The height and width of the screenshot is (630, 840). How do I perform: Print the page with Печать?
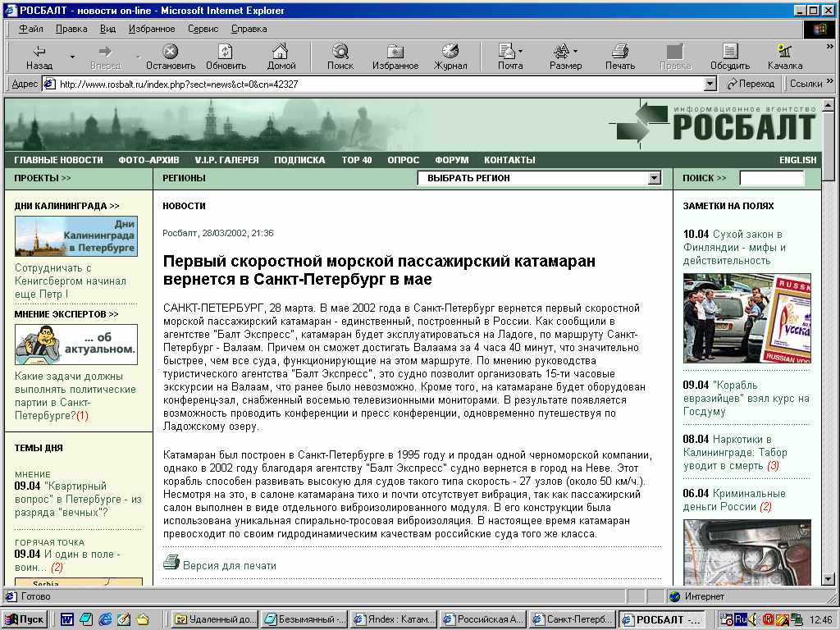(620, 57)
